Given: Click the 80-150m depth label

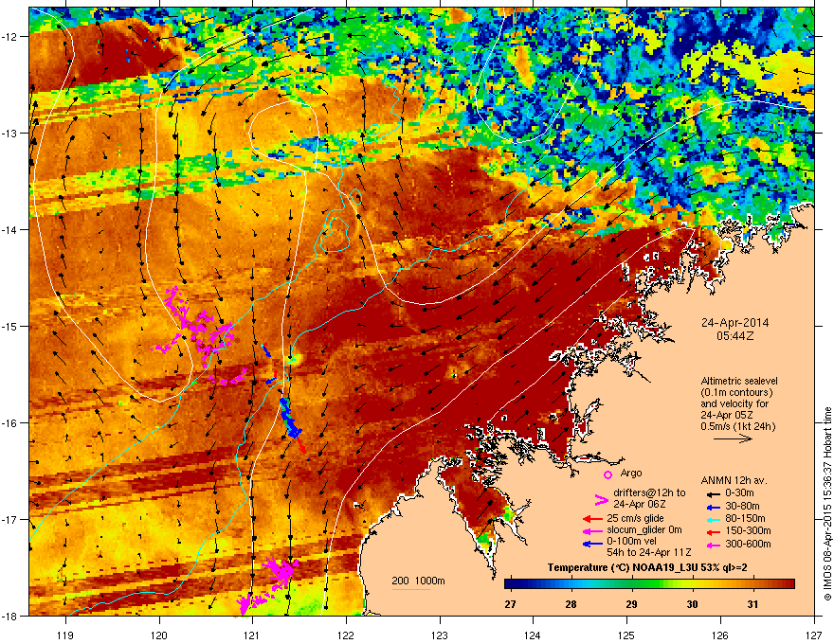Looking at the screenshot, I should (744, 519).
